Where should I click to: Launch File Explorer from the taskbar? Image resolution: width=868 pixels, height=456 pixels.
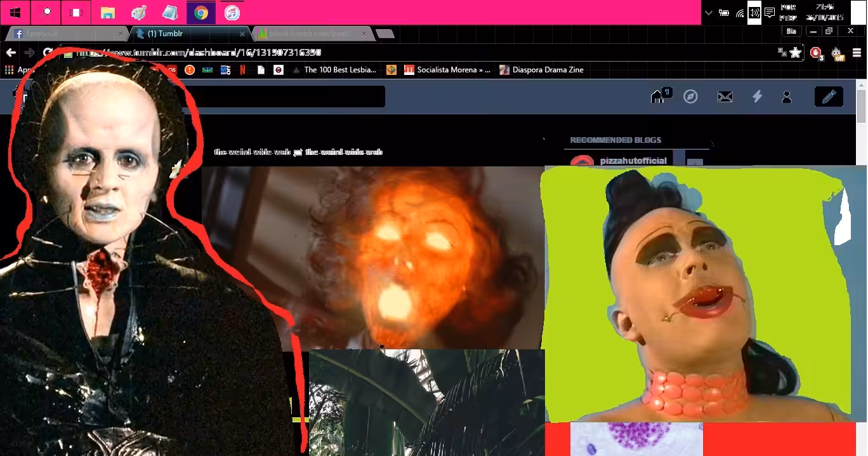pyautogui.click(x=107, y=13)
